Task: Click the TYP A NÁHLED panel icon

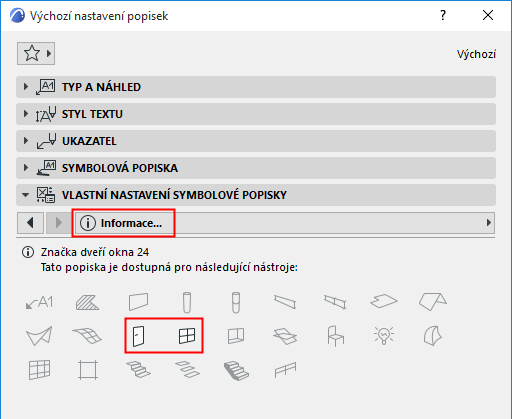Action: point(46,87)
